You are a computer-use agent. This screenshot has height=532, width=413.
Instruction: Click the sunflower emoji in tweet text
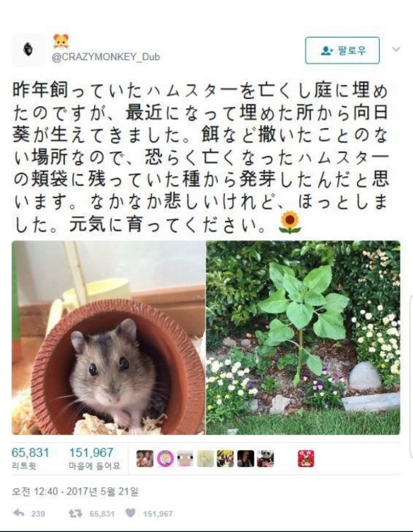point(289,223)
